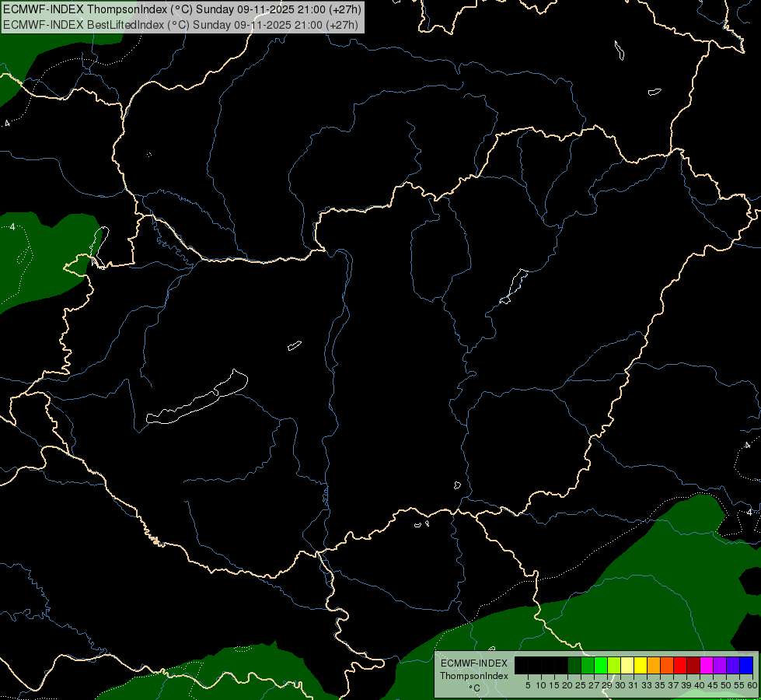
Task: Pick the pale yellow 30-31 legend swatch
Action: pyautogui.click(x=627, y=665)
